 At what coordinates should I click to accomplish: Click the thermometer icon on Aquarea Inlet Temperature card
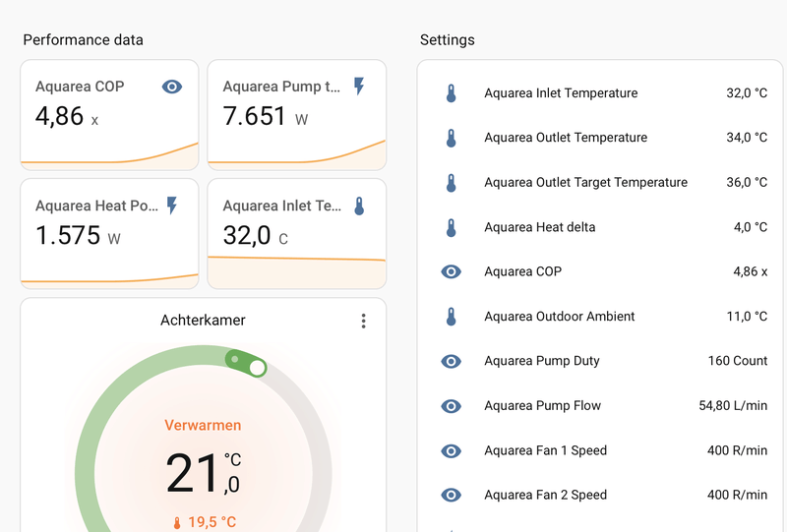pyautogui.click(x=359, y=206)
